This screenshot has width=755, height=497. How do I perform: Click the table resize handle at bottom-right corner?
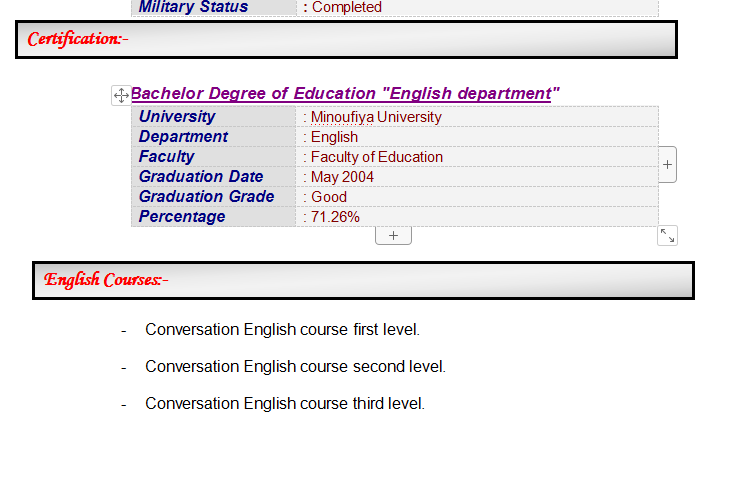(667, 235)
